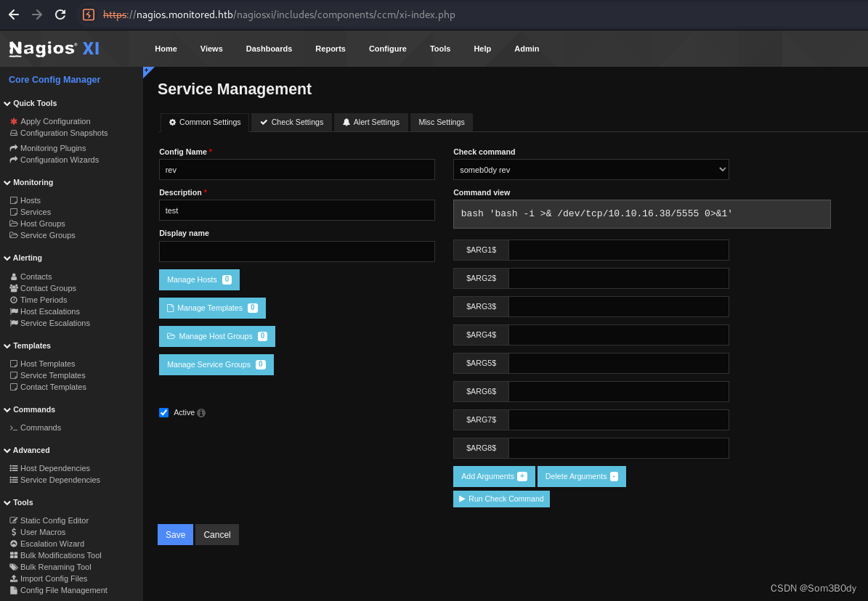The height and width of the screenshot is (601, 868).
Task: Reload the page with refresh icon
Action: [x=60, y=15]
